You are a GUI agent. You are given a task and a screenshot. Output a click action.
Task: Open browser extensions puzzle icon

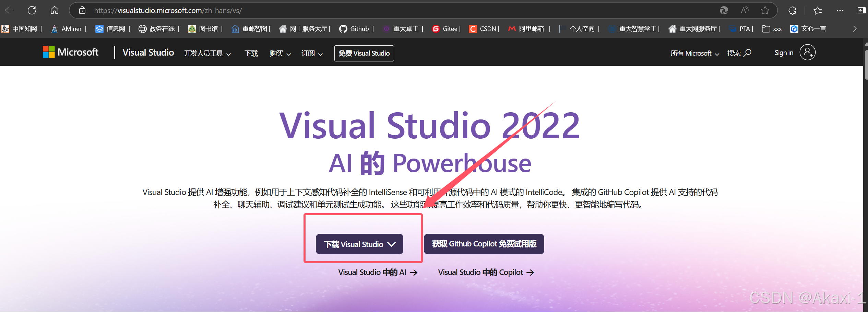pyautogui.click(x=792, y=10)
